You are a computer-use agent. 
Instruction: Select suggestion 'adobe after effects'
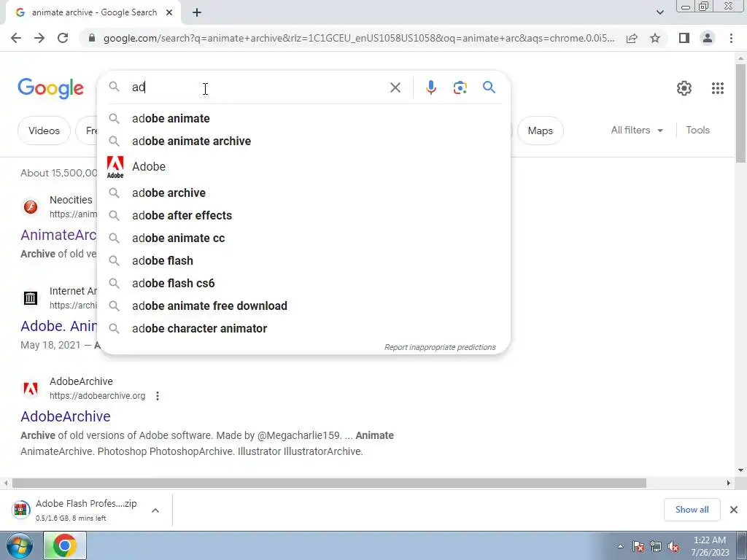[x=304, y=215]
